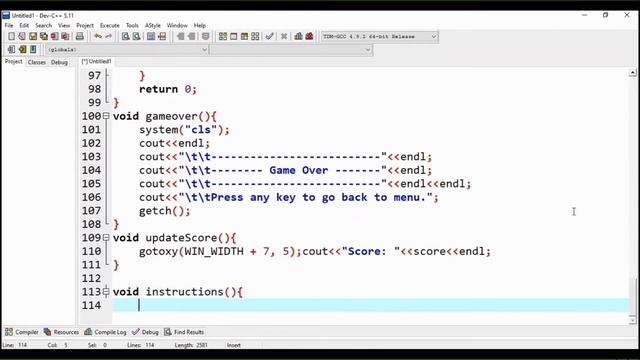Click "system("cls");" on line 101
Viewport: 640px width, 360px height.
184,130
